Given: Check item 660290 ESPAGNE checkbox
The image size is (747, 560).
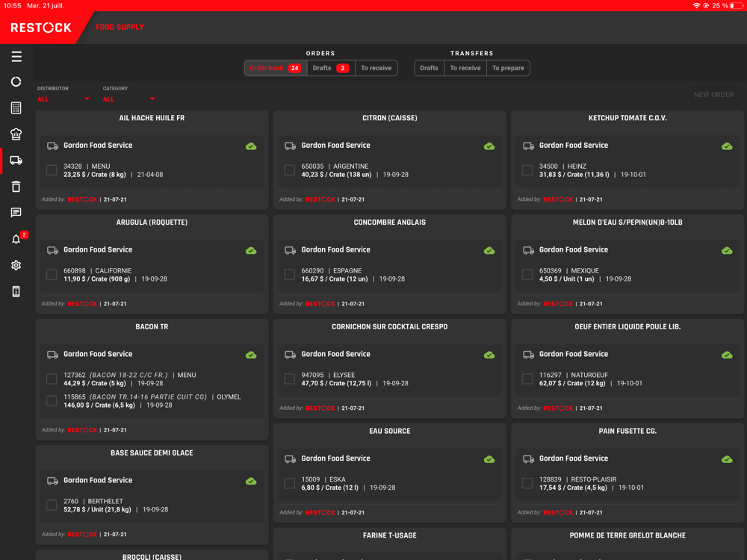Looking at the screenshot, I should pos(289,274).
